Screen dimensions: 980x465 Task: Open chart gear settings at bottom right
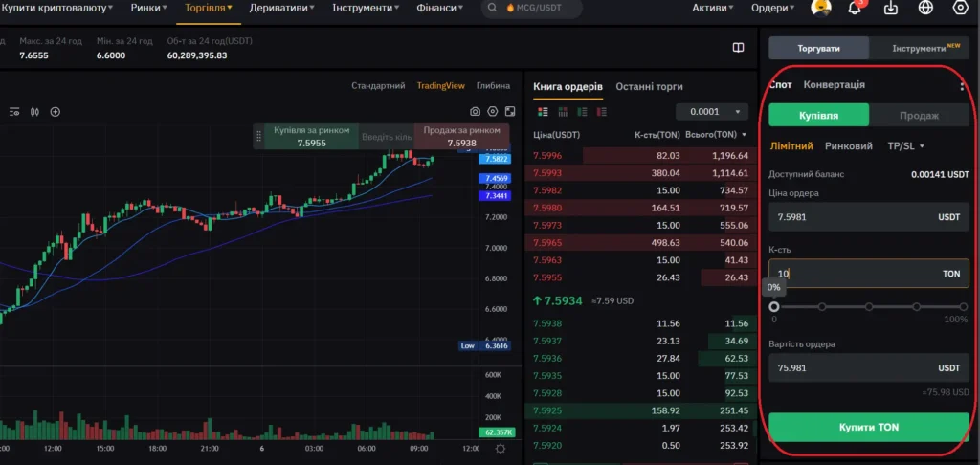tap(500, 448)
